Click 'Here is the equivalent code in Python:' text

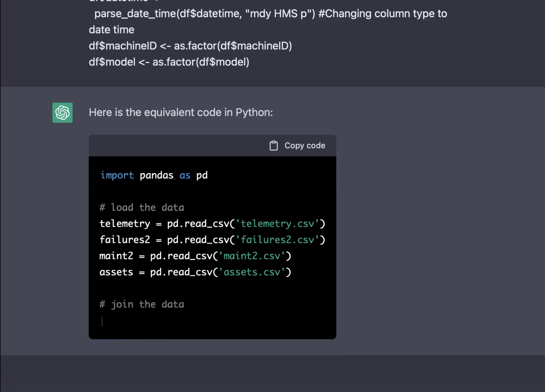point(181,112)
